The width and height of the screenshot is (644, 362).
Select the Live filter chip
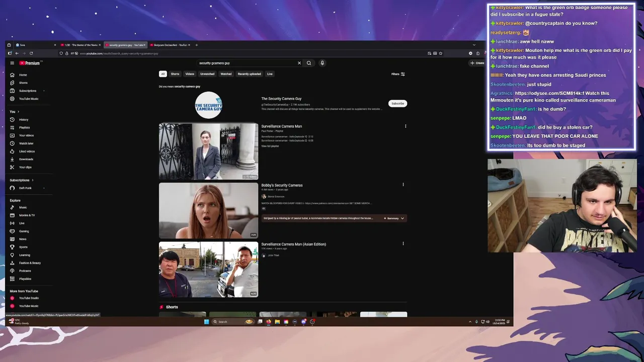coord(270,74)
